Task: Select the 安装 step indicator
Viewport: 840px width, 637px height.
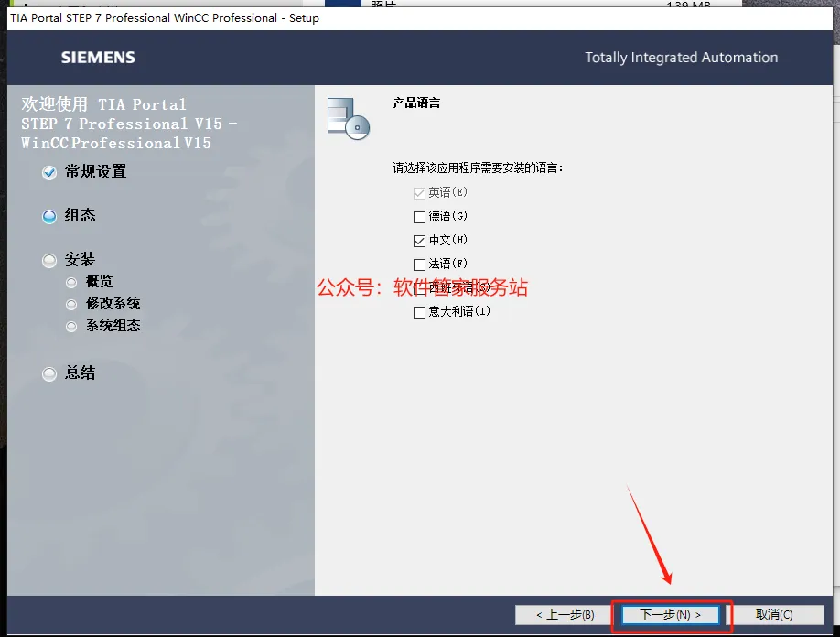Action: coord(49,260)
